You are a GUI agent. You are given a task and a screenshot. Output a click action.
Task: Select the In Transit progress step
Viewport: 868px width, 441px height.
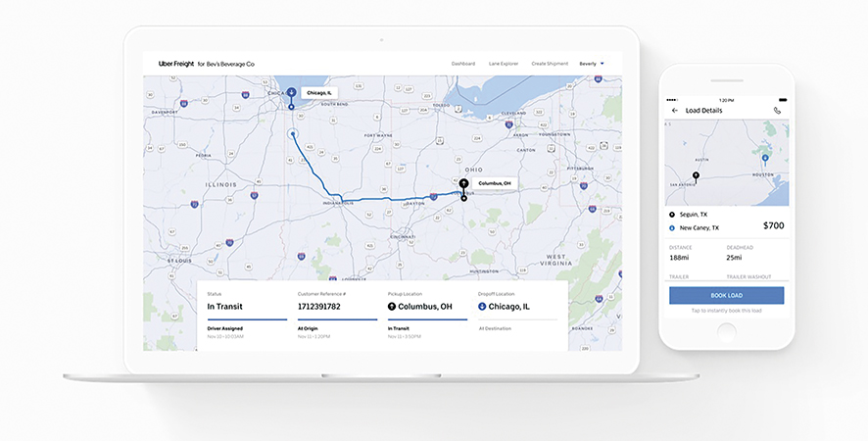(398, 328)
